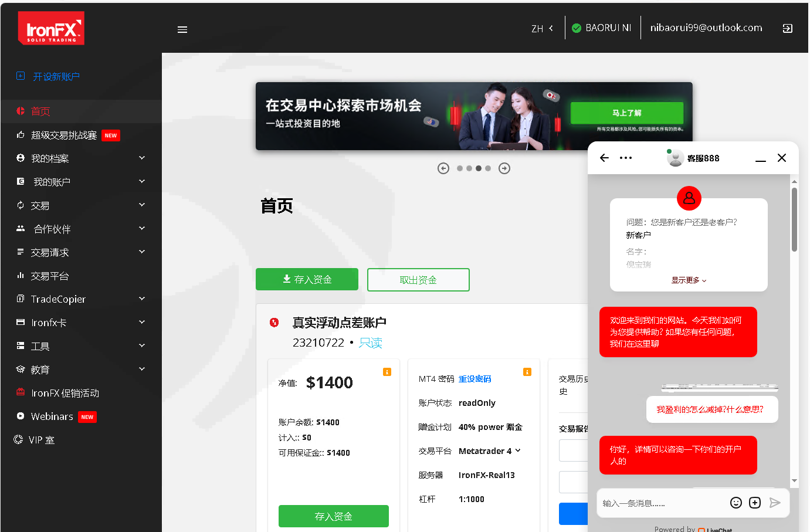Select the fourth banner carousel dot
Image resolution: width=810 pixels, height=532 pixels.
488,168
